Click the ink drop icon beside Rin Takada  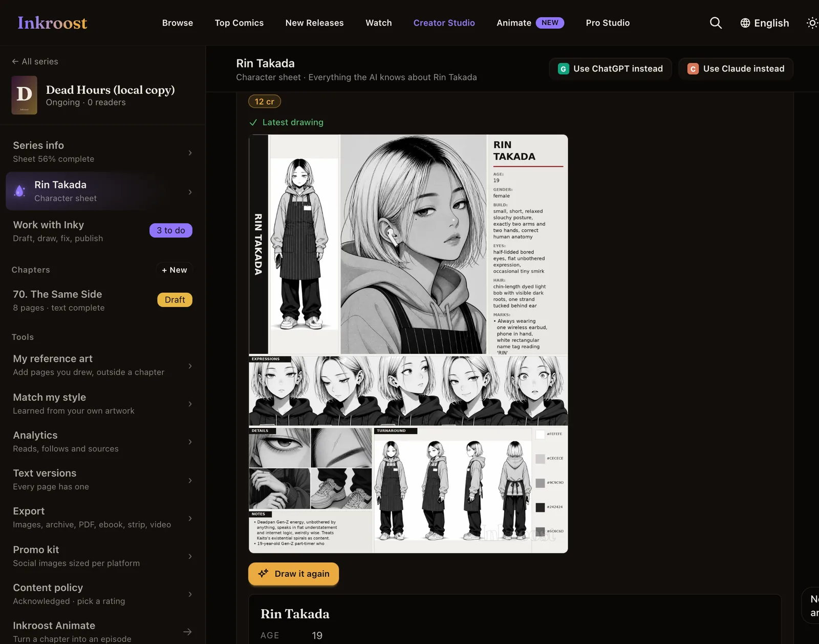pos(19,191)
